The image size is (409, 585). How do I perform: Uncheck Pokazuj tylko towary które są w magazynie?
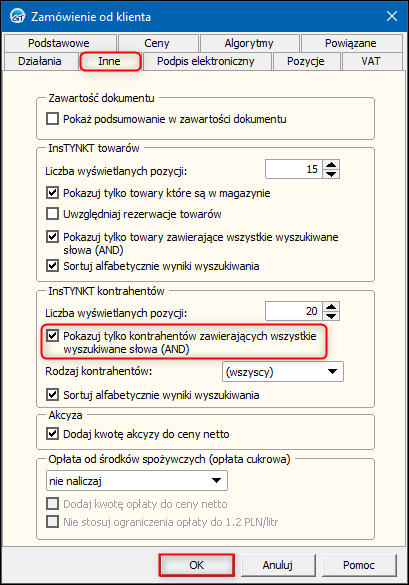52,193
